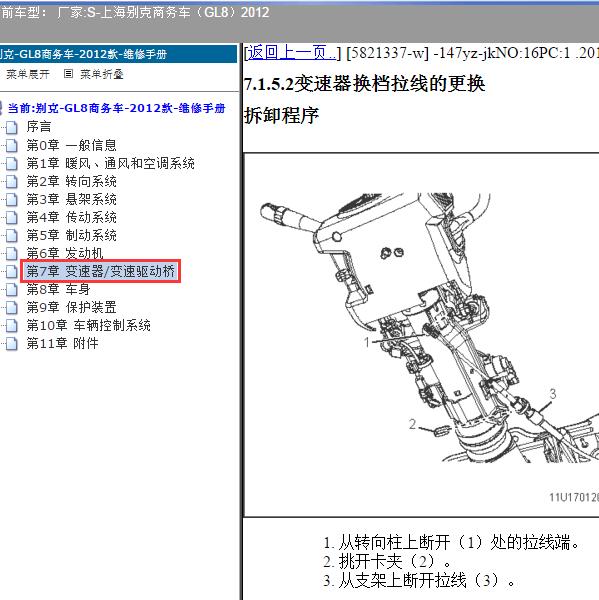Open 第4章 传动系统 chapter

(x=71, y=217)
